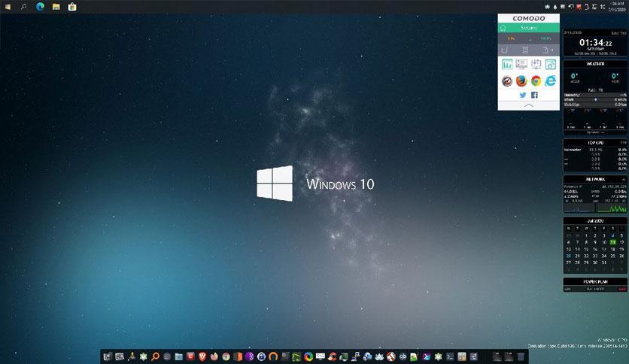Viewport: 629px width, 364px height.
Task: Open the orange headphone ring dock icon
Action: pyautogui.click(x=273, y=356)
